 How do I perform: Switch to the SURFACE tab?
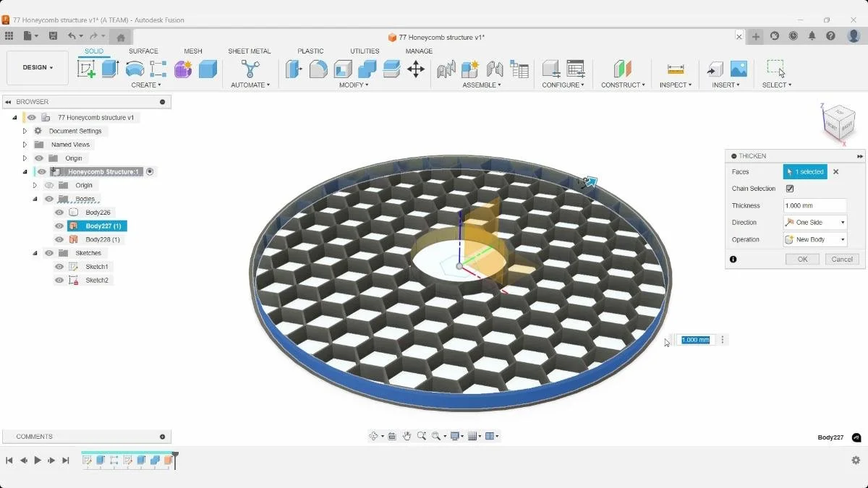click(143, 51)
